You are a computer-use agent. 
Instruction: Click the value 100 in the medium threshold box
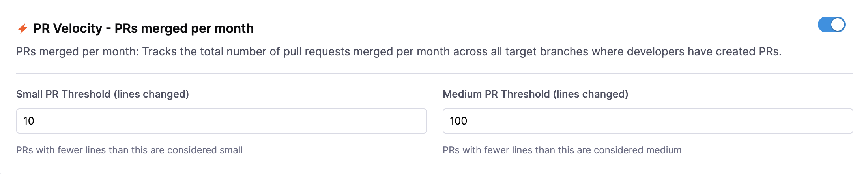coord(458,121)
